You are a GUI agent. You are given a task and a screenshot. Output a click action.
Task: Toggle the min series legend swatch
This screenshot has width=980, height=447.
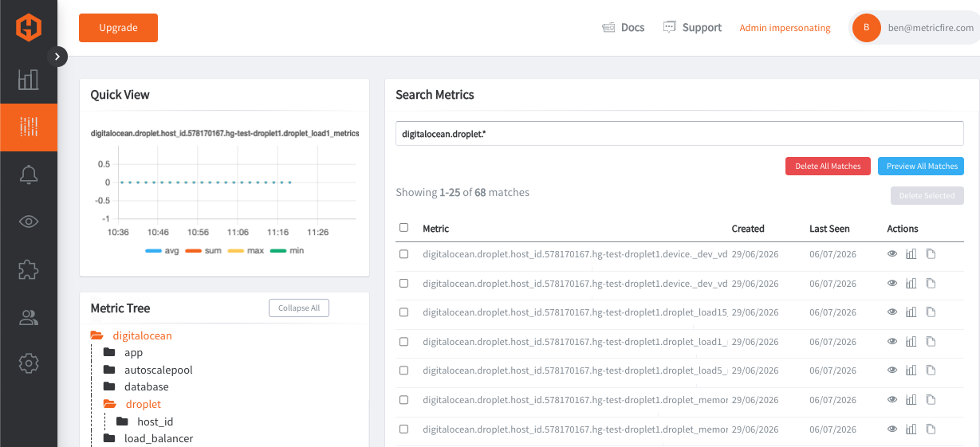279,251
